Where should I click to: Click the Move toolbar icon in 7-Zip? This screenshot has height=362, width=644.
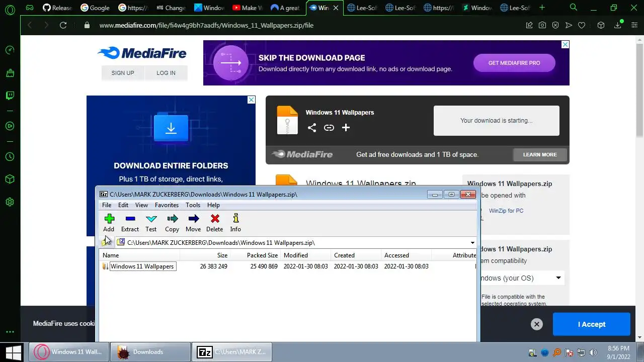pyautogui.click(x=193, y=223)
